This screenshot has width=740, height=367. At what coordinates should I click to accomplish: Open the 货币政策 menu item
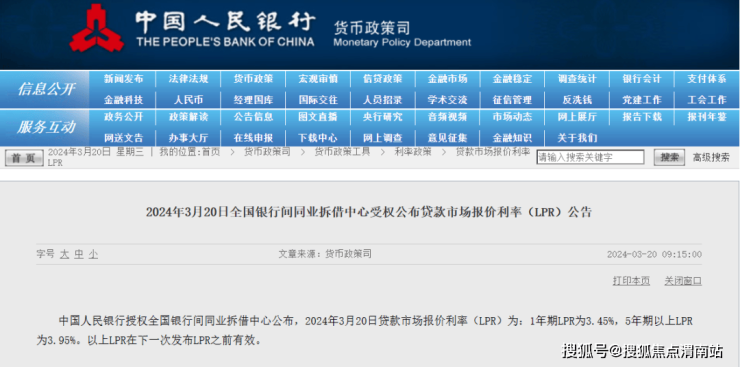(253, 79)
